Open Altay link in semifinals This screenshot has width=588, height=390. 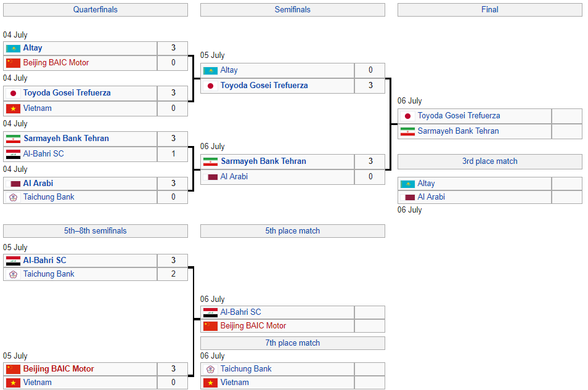229,70
